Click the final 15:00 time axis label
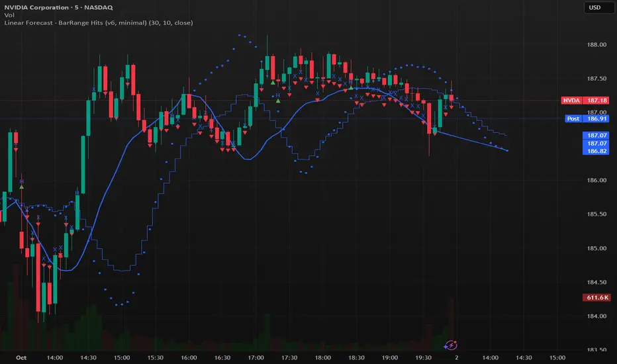617x364 pixels. click(x=557, y=357)
